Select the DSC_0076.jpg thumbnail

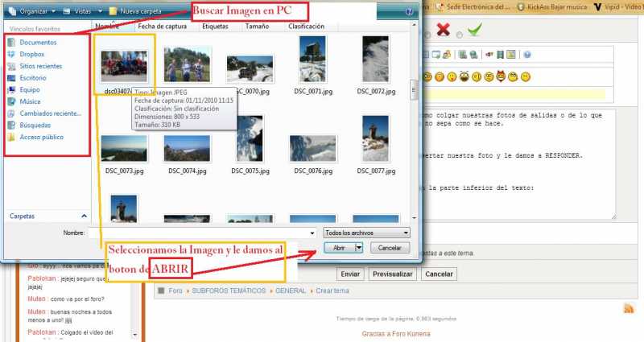pyautogui.click(x=312, y=149)
